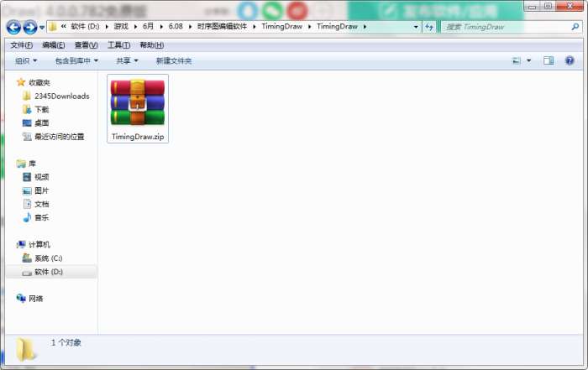Select 时序图编辑软件 in the address breadcrumb
588x370 pixels.
(222, 27)
